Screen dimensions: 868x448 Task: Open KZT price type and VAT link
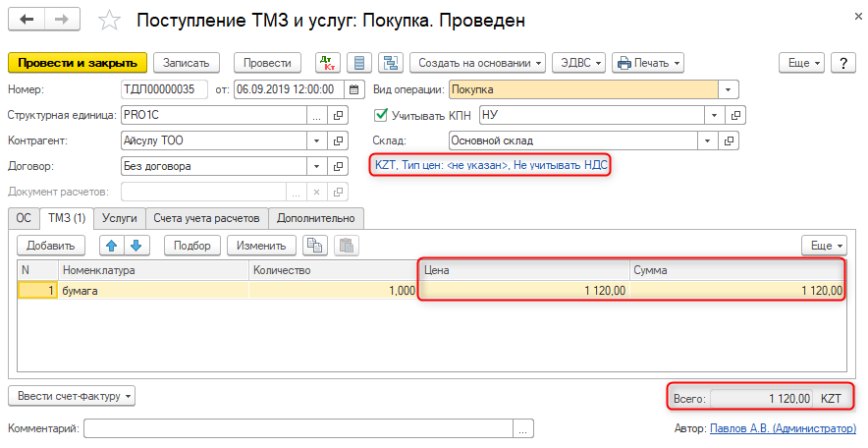coord(491,165)
